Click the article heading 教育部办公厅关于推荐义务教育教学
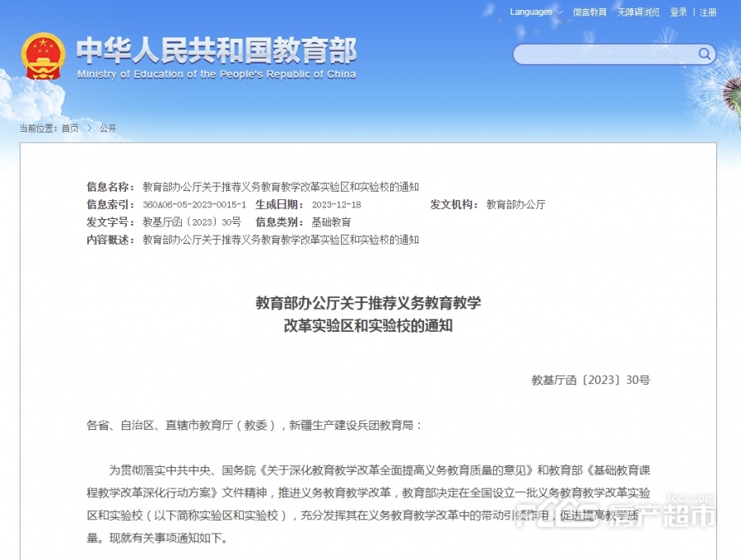Screen dimensions: 741x560 pyautogui.click(x=368, y=303)
